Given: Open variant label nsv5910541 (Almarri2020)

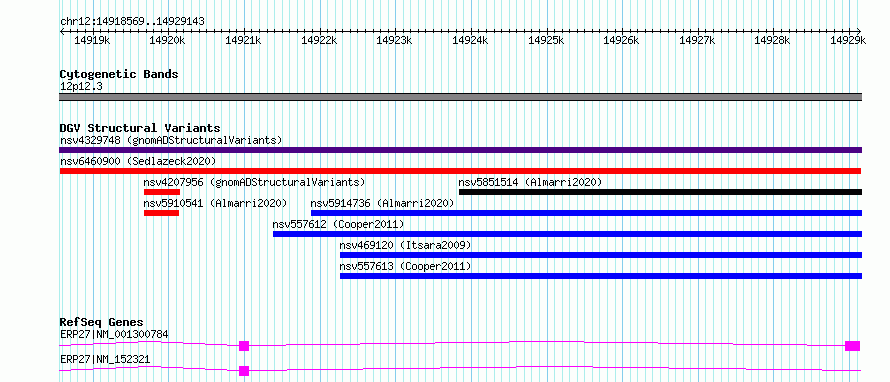Looking at the screenshot, I should (x=215, y=203).
